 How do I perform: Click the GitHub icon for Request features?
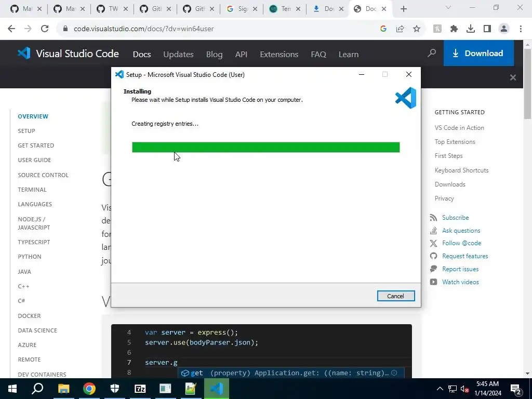click(x=433, y=256)
